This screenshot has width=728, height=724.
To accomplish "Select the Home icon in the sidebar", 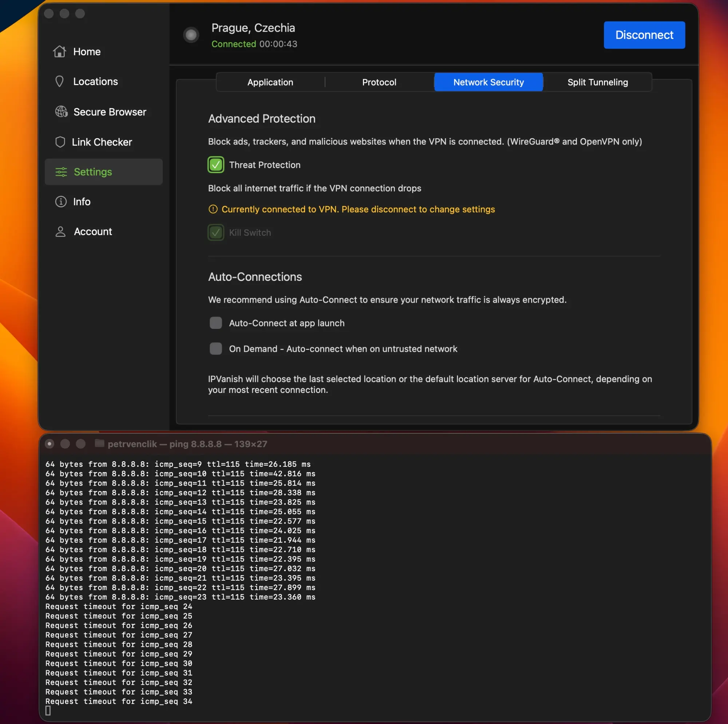I will pyautogui.click(x=61, y=51).
